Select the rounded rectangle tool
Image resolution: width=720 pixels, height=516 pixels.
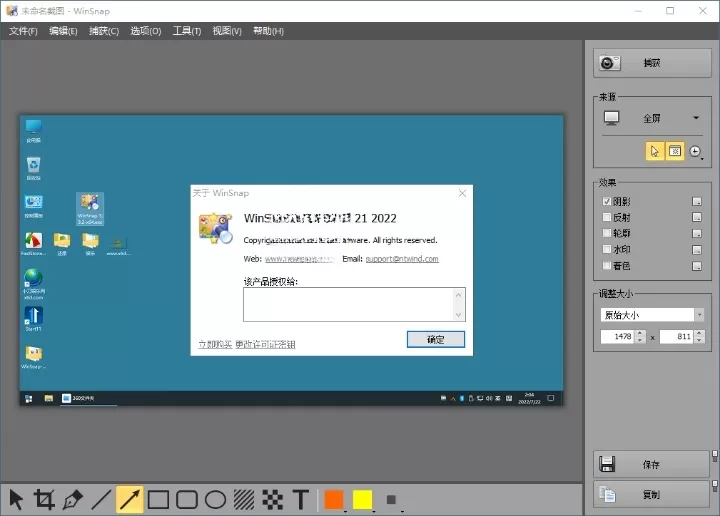coord(187,499)
